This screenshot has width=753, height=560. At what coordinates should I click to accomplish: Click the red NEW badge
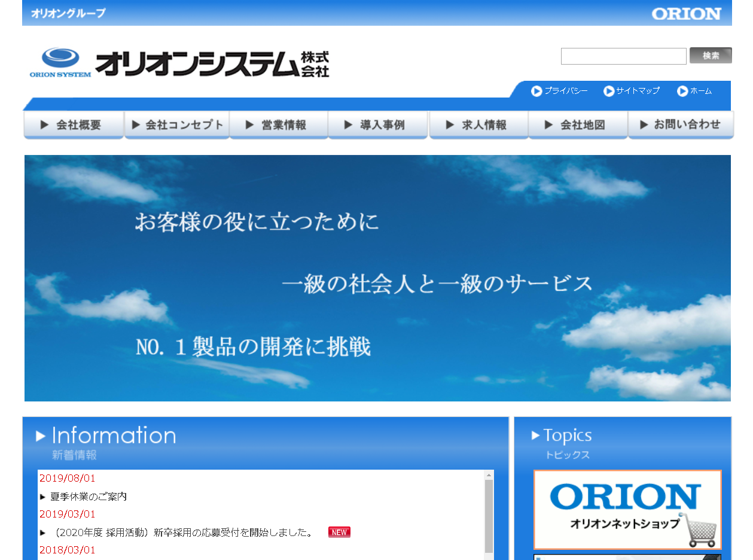click(x=339, y=532)
